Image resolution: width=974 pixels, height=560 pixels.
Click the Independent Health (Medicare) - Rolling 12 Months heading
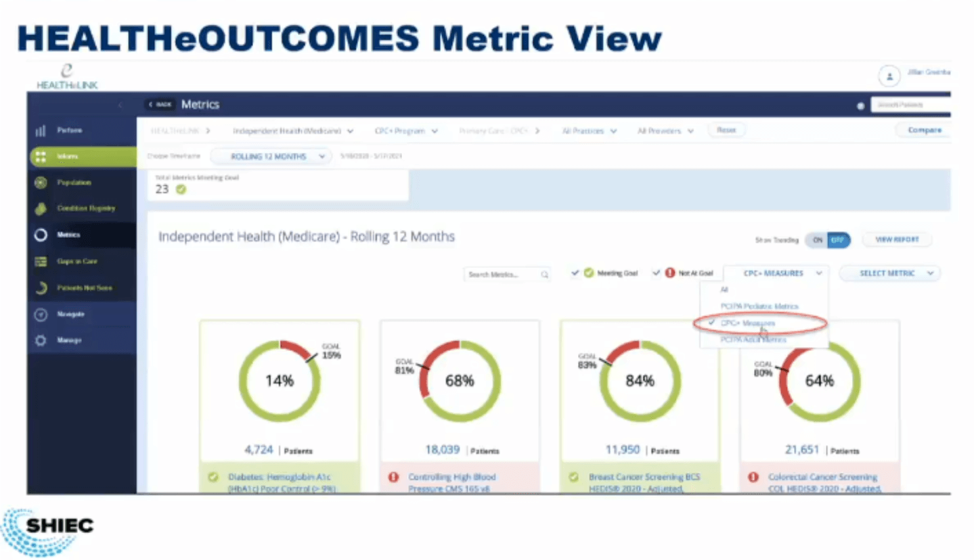307,237
